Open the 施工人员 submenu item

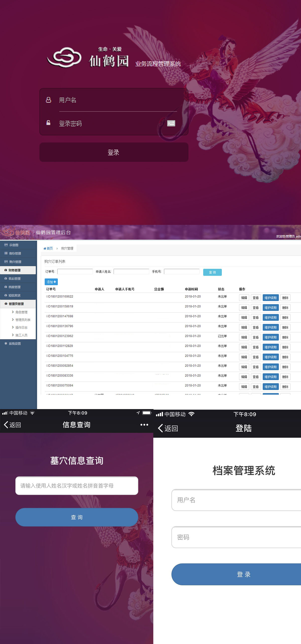click(21, 335)
